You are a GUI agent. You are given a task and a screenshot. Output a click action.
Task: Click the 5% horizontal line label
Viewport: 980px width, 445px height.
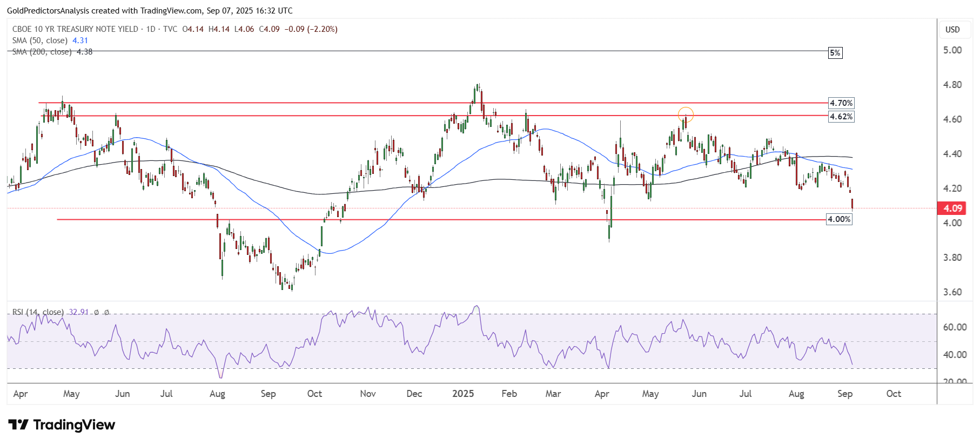835,53
